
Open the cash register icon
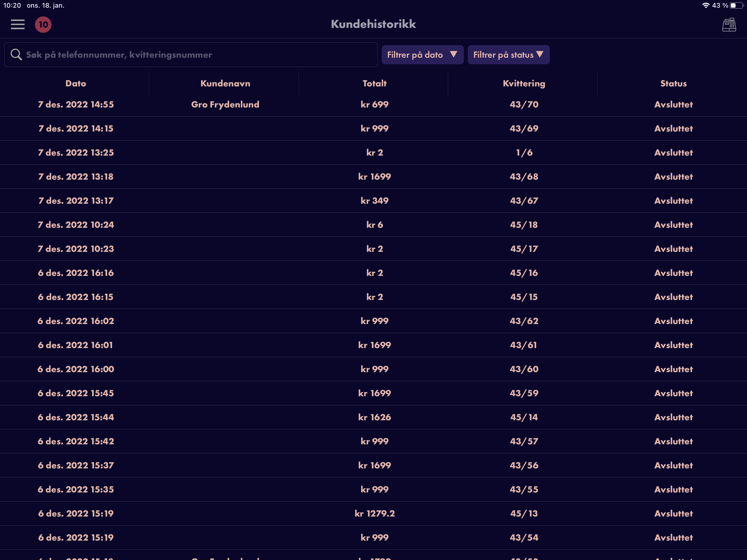coord(729,25)
